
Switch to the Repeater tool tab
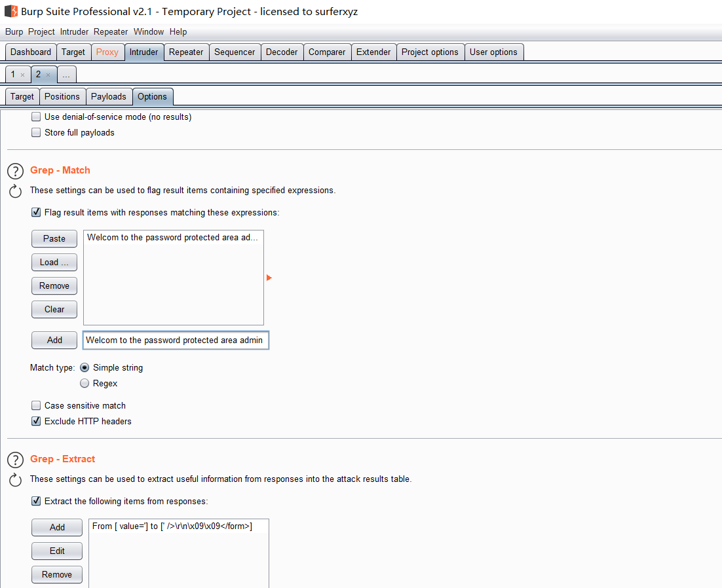(x=186, y=52)
